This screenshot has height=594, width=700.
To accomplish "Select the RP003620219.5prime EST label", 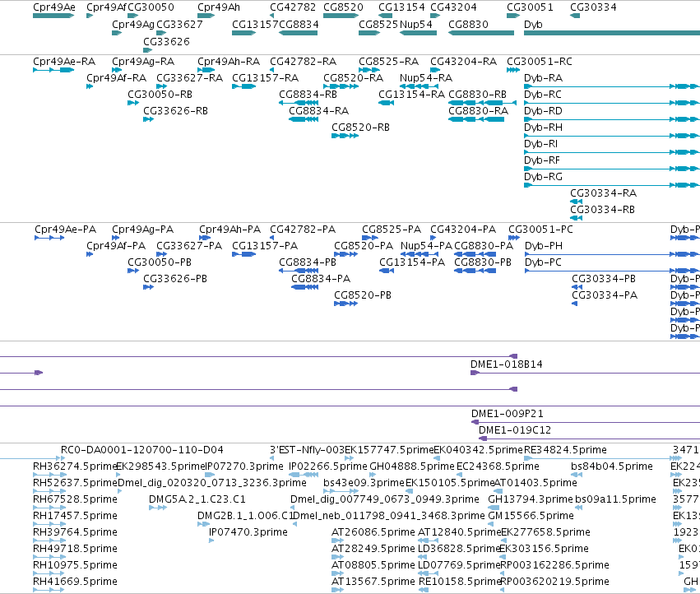I will coord(554,581).
